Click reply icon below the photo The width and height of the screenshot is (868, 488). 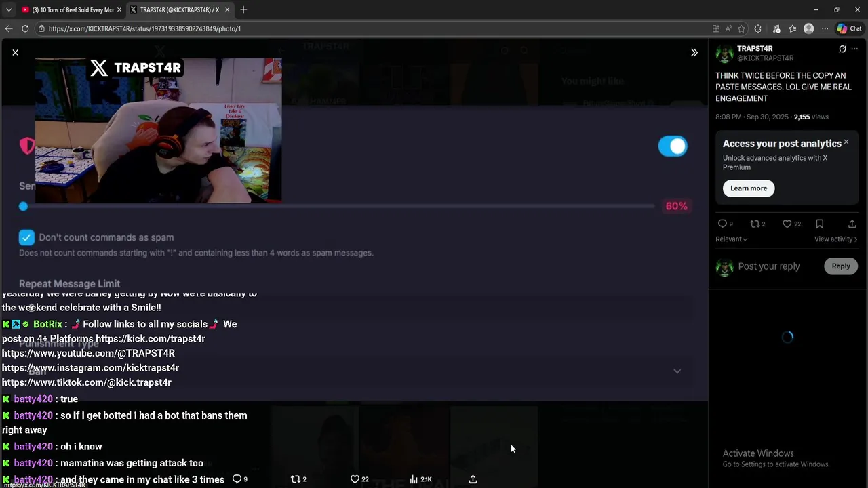tap(240, 479)
